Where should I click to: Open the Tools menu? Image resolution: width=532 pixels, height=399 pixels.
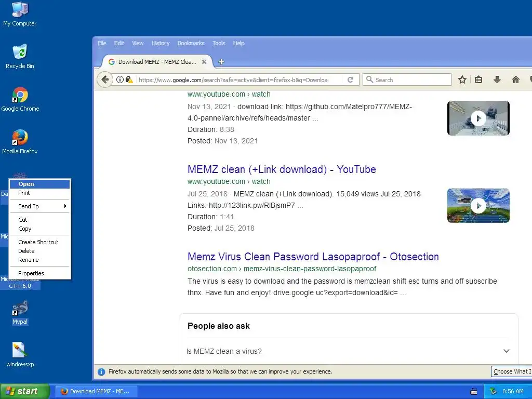[219, 43]
